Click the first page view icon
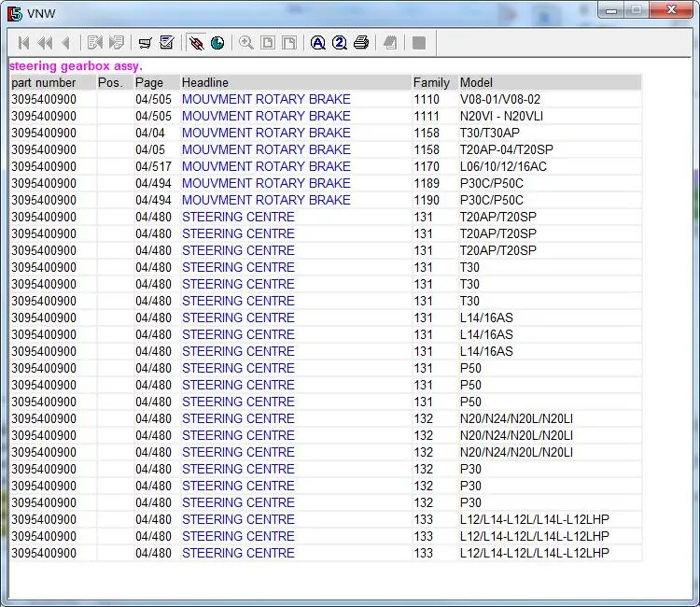 tap(268, 43)
